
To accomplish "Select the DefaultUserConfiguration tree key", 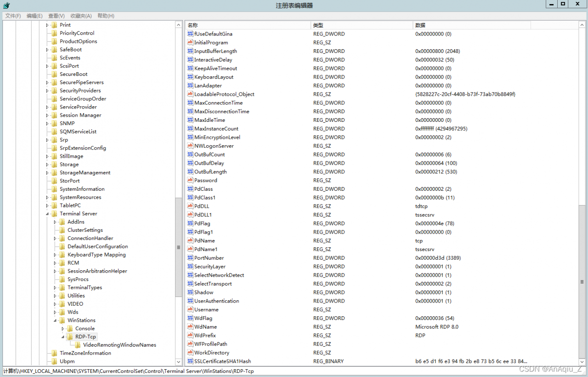I will pos(98,246).
